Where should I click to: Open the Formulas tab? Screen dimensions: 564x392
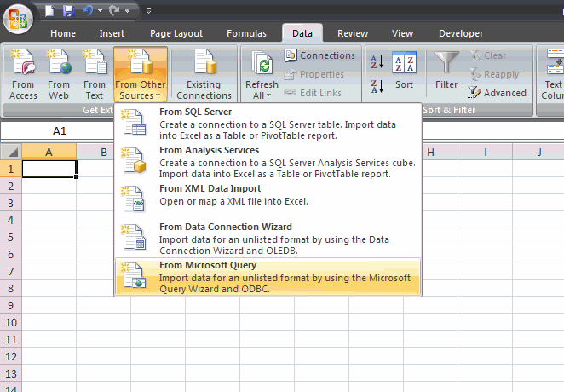[x=246, y=33]
